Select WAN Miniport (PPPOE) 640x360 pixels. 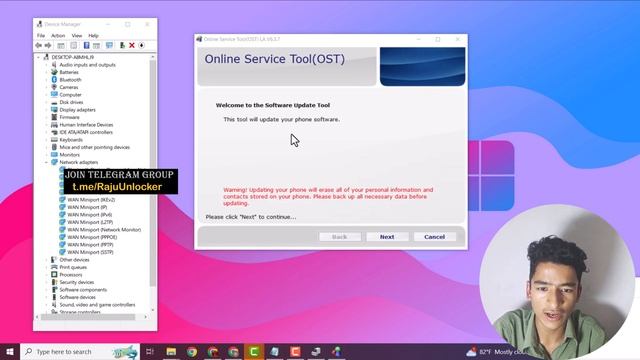point(92,237)
